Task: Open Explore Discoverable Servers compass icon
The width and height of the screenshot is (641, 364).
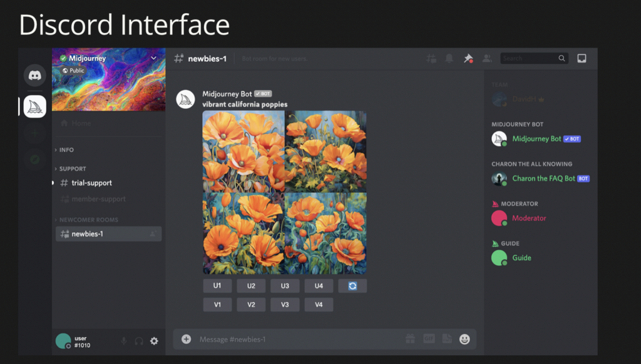Action: coord(35,159)
